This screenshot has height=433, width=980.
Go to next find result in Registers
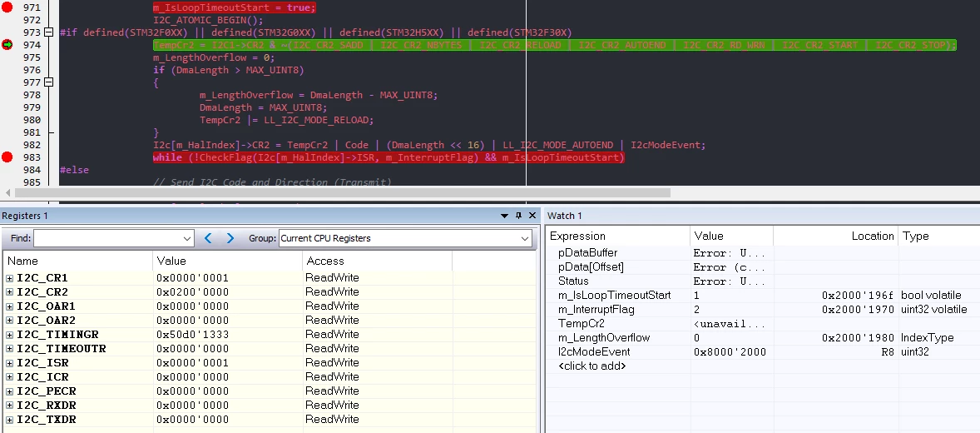pyautogui.click(x=230, y=238)
